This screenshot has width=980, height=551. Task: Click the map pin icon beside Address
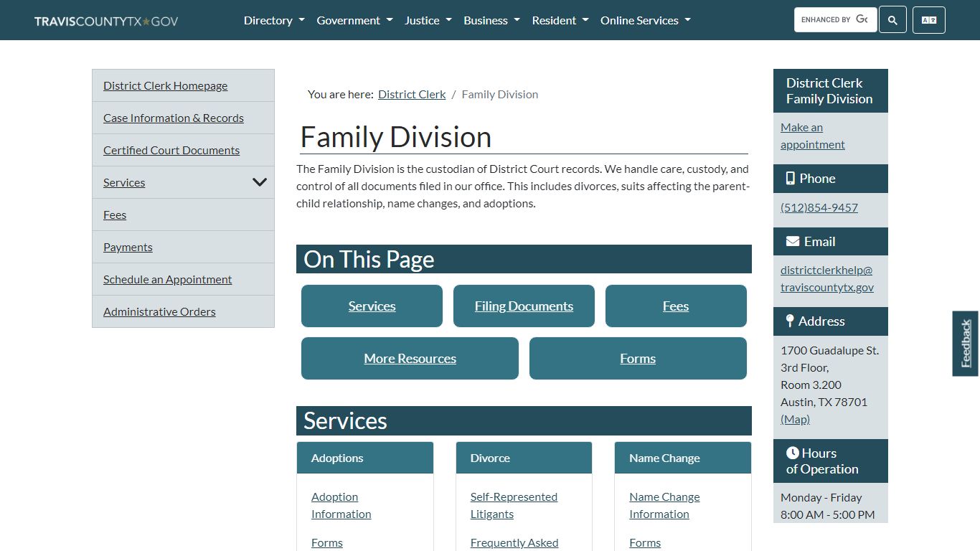tap(790, 321)
